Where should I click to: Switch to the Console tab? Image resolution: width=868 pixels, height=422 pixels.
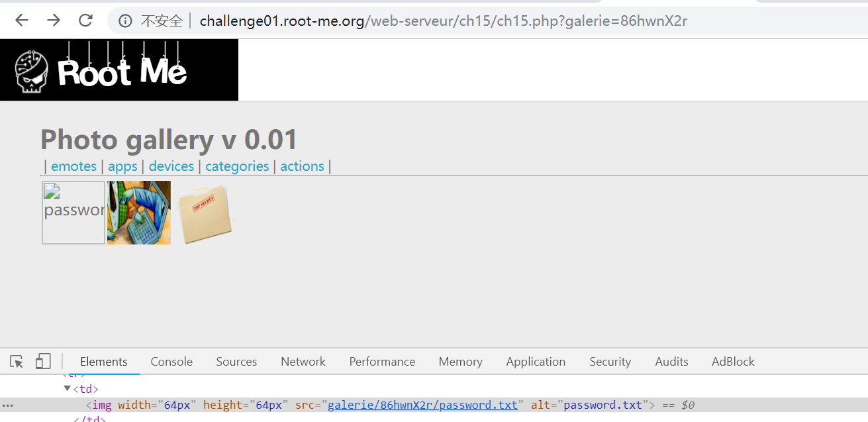(171, 362)
